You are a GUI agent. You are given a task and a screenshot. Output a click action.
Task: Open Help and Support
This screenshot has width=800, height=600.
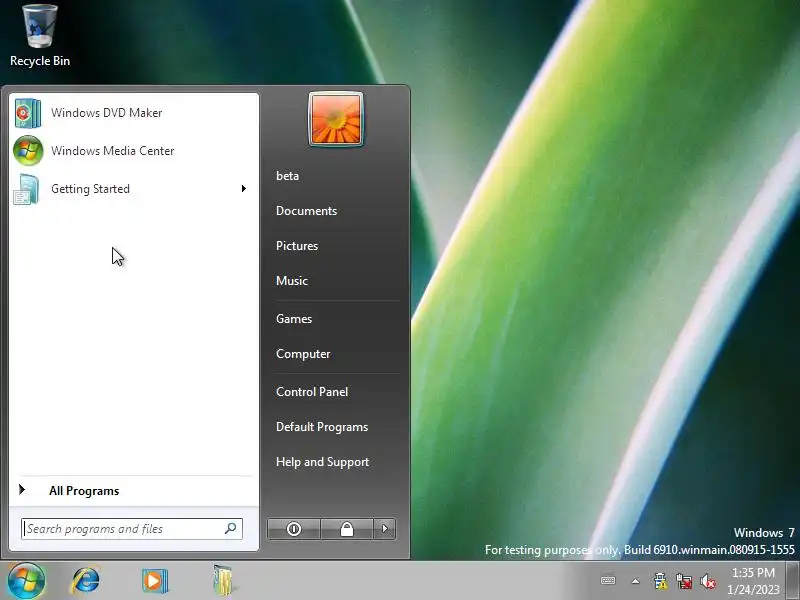[x=322, y=462]
